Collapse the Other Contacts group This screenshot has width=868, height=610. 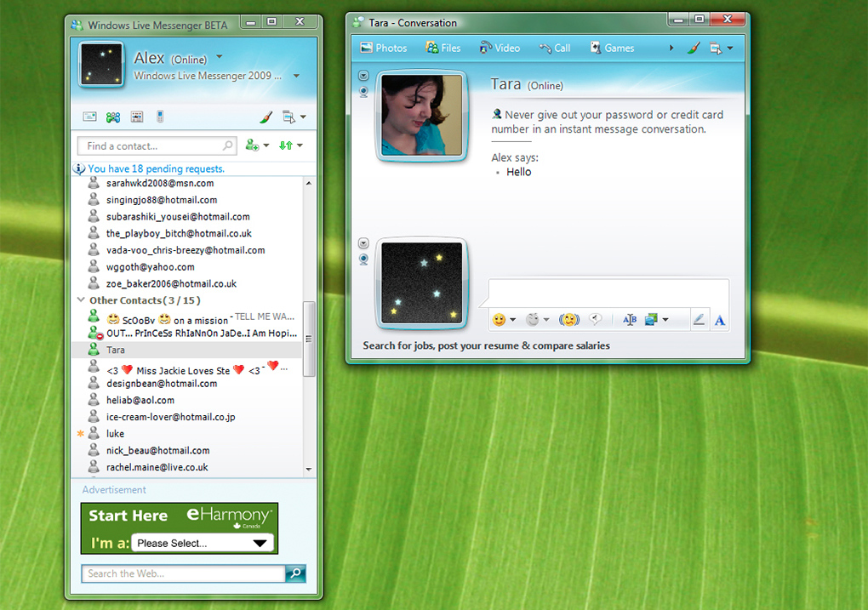point(82,300)
